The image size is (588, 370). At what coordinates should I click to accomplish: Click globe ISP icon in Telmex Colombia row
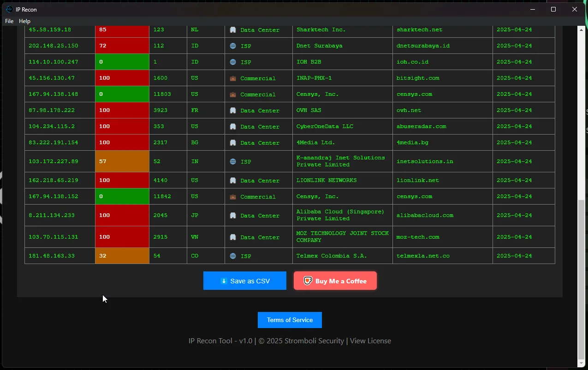[233, 256]
